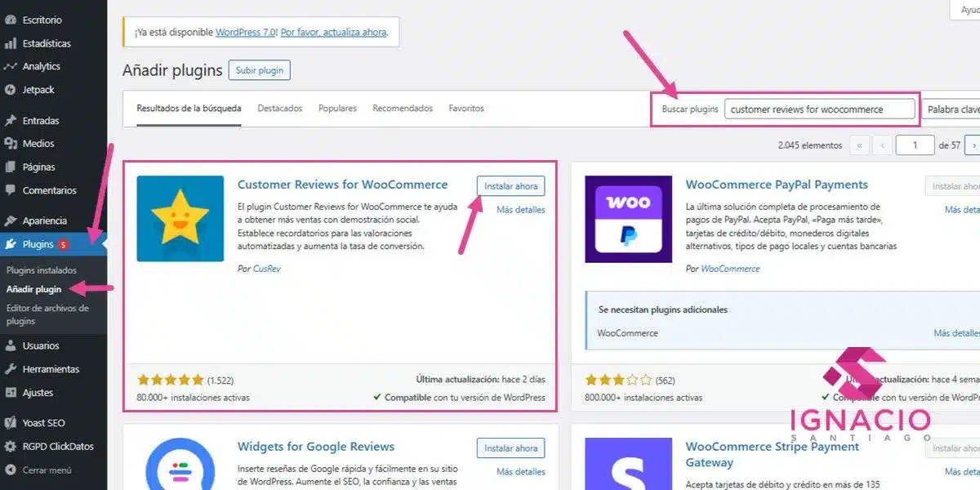980x490 pixels.
Task: Click WooCommerce PayPal Payments plugin thumbnail
Action: tap(629, 219)
